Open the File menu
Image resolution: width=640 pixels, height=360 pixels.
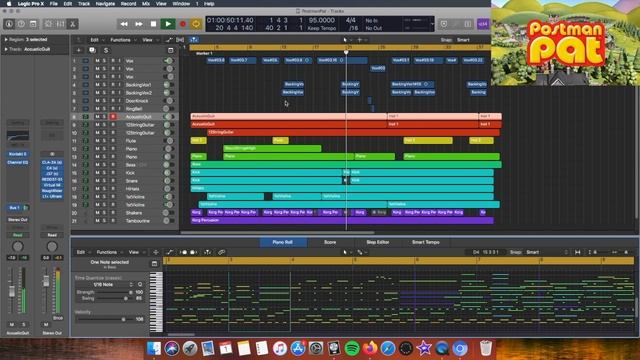point(53,4)
